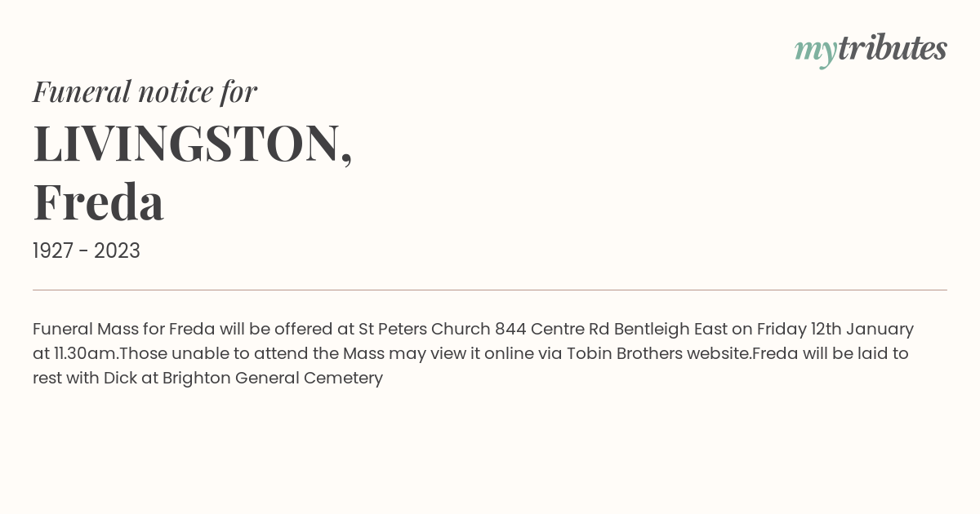Click the first name Freda heading
This screenshot has width=980, height=514.
[x=98, y=202]
